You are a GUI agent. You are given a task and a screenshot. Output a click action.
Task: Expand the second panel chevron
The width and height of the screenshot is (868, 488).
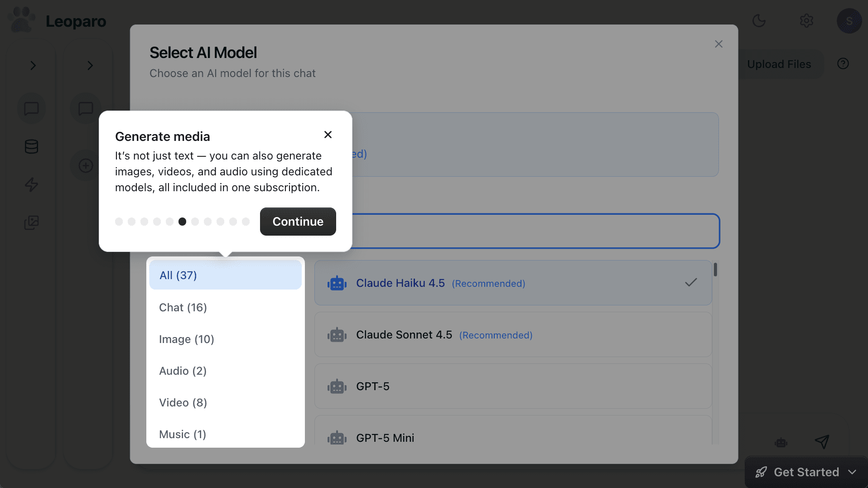point(90,66)
